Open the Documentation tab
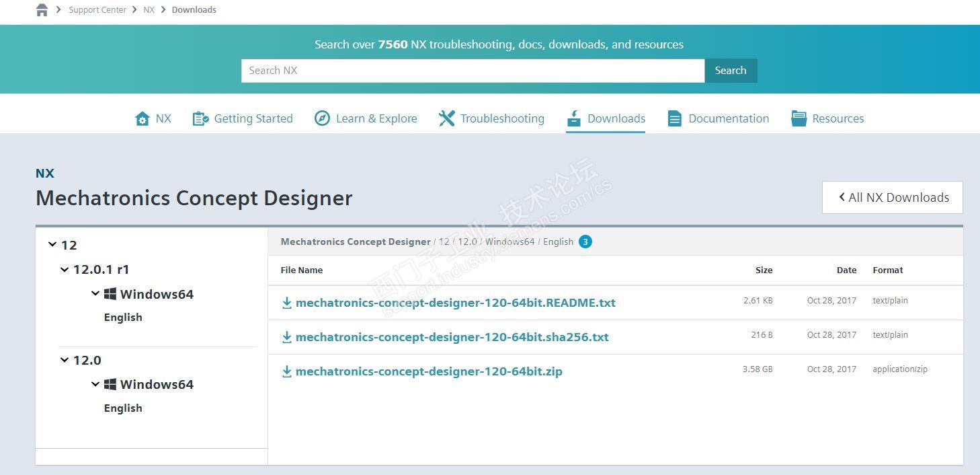Screen dimensions: 980x475 point(729,118)
